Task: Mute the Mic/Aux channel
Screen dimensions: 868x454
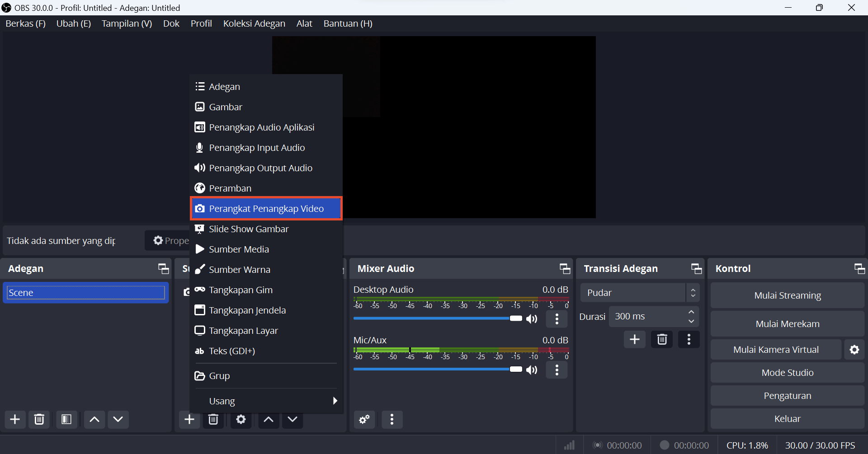Action: [x=532, y=370]
